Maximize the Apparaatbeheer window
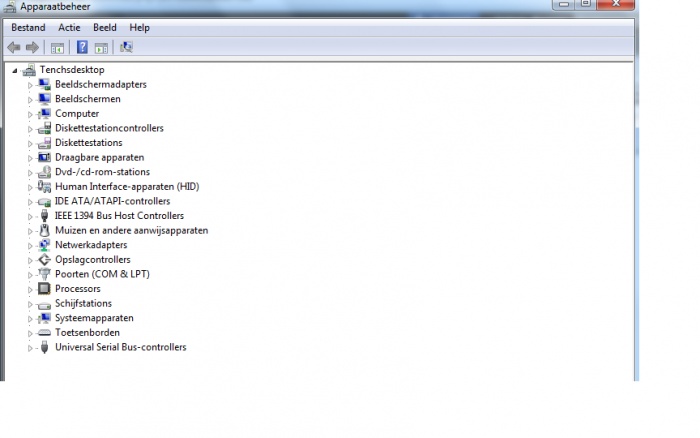This screenshot has width=700, height=438. pyautogui.click(x=586, y=4)
